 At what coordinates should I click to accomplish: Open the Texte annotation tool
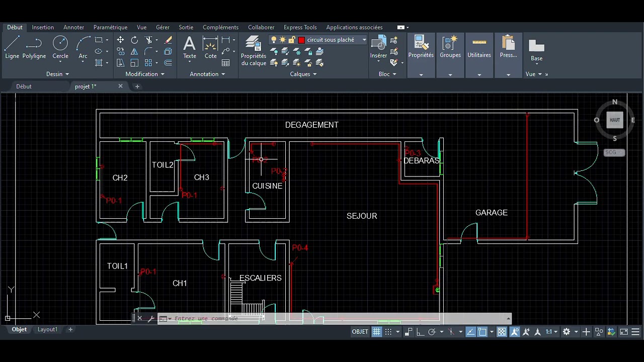click(190, 47)
